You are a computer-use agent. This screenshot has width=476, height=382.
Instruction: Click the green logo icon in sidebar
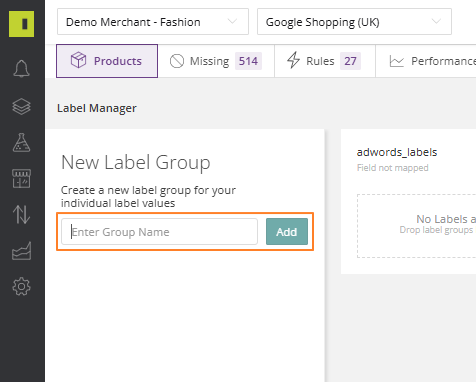(21, 24)
